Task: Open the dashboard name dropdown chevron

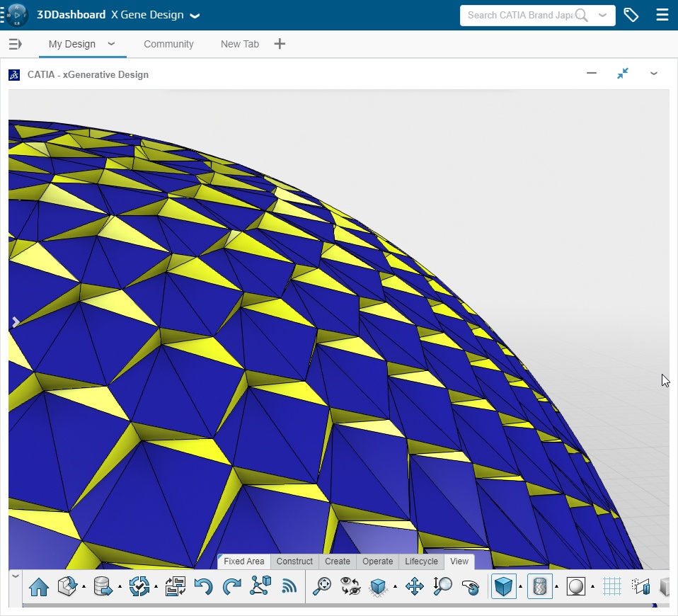Action: (x=195, y=16)
